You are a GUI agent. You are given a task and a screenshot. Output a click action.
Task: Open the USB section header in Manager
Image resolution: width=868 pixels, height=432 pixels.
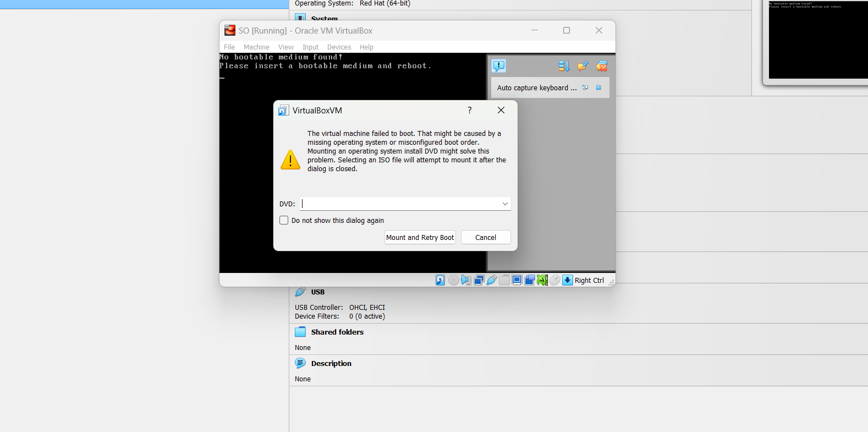318,292
